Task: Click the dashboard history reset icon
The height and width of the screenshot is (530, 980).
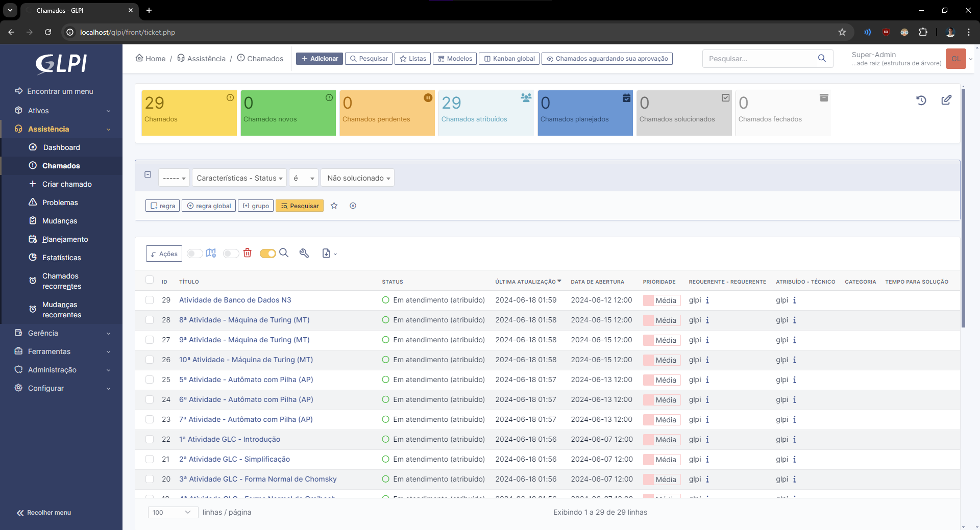Action: click(921, 100)
